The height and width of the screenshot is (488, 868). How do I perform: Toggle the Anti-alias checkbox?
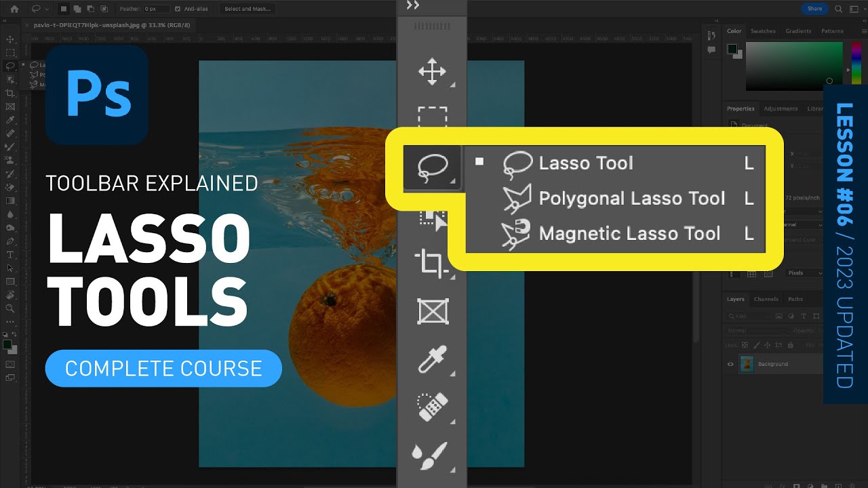tap(178, 9)
